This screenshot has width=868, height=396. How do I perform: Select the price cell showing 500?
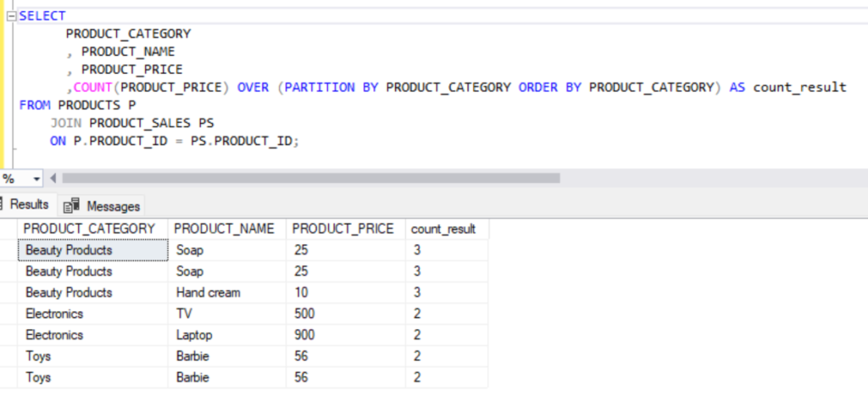pyautogui.click(x=303, y=314)
